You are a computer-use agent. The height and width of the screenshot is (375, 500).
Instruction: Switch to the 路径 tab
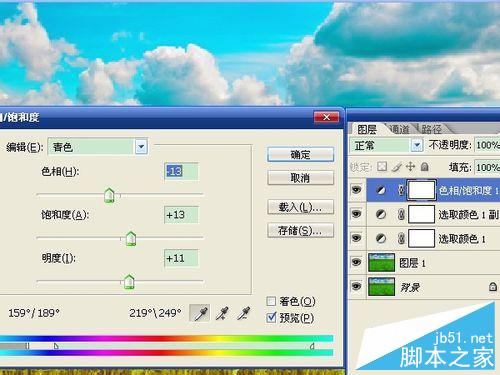tap(432, 129)
